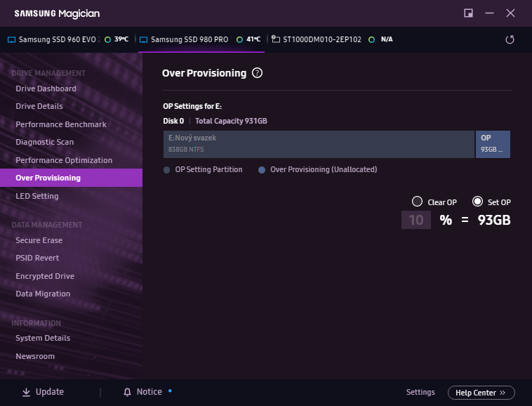
Task: Click the OP percentage input field
Action: (416, 220)
